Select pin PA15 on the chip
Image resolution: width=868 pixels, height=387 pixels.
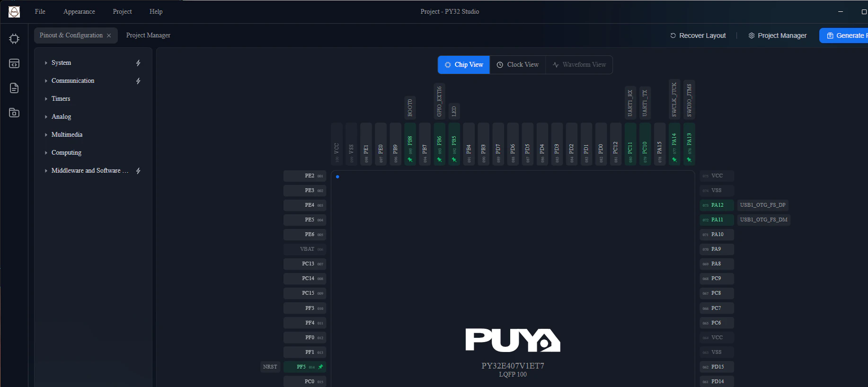tap(660, 144)
